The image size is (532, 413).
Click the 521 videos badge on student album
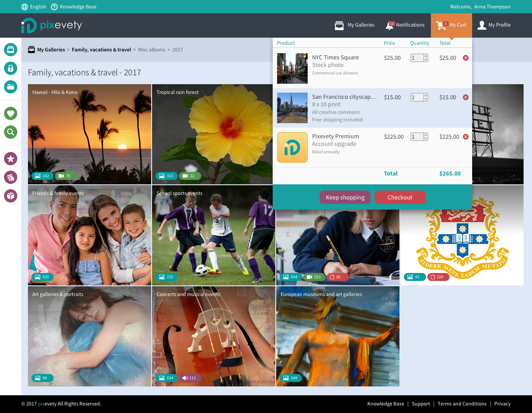314,277
